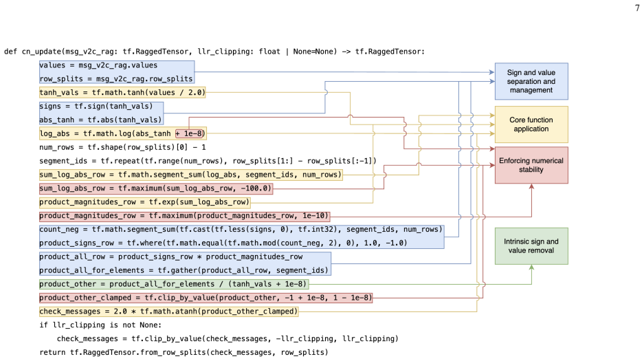Viewport: 644px width, 361px height.
Task: Select the 'Enforcing numerical stability' red box
Action: coord(531,165)
